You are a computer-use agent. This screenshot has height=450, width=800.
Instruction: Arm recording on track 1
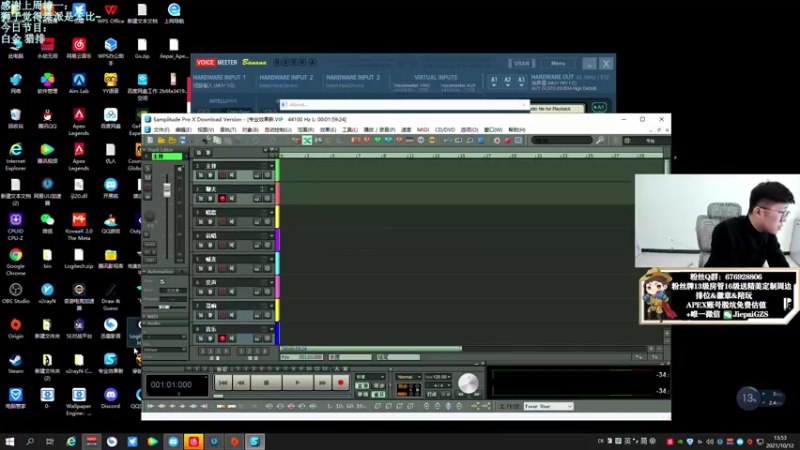222,175
